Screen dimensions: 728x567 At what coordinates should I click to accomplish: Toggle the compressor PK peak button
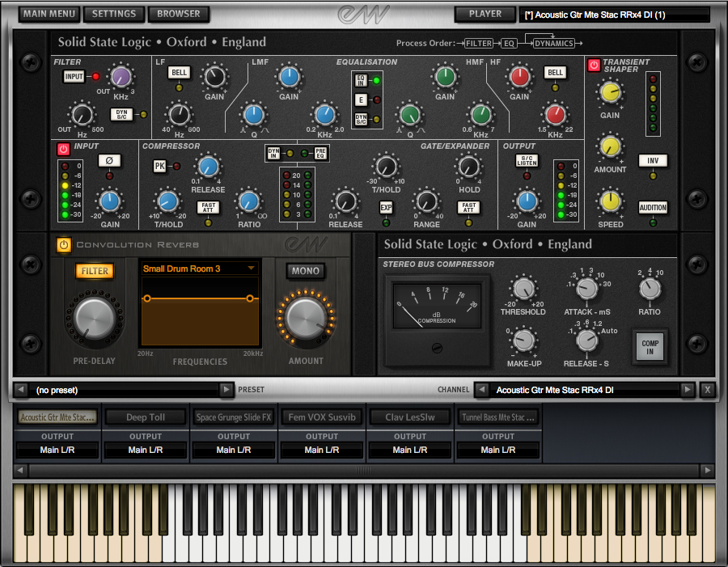pyautogui.click(x=159, y=166)
